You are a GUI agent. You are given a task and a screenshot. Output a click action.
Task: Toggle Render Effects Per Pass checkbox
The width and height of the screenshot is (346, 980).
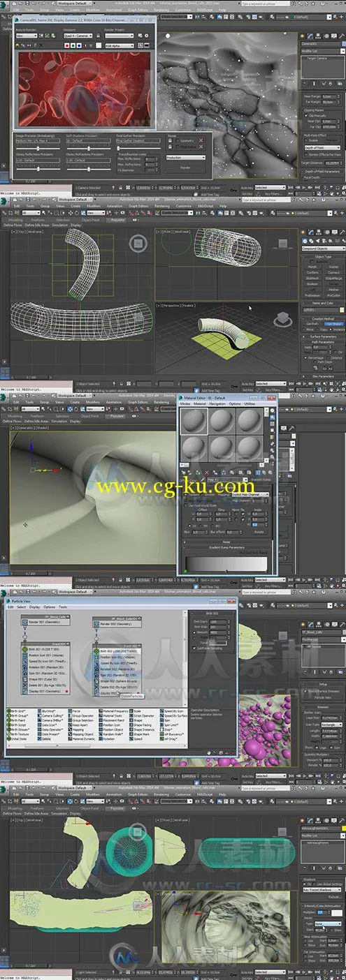tap(306, 155)
